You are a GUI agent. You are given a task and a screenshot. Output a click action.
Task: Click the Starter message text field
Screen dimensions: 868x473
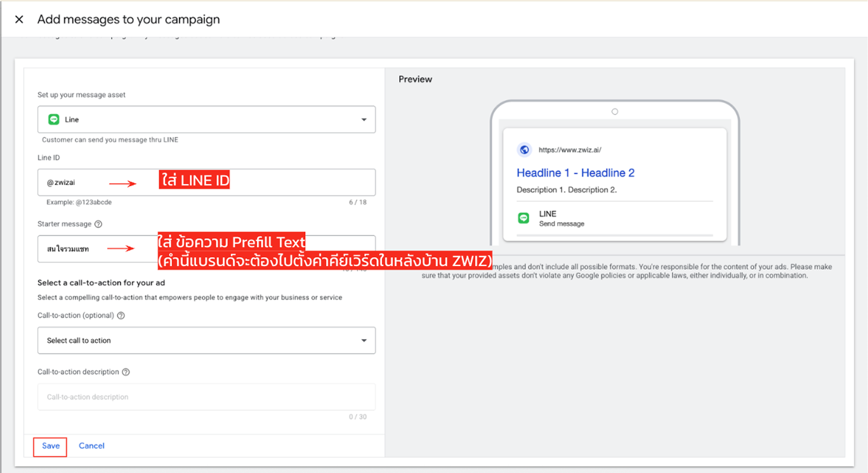click(x=206, y=249)
